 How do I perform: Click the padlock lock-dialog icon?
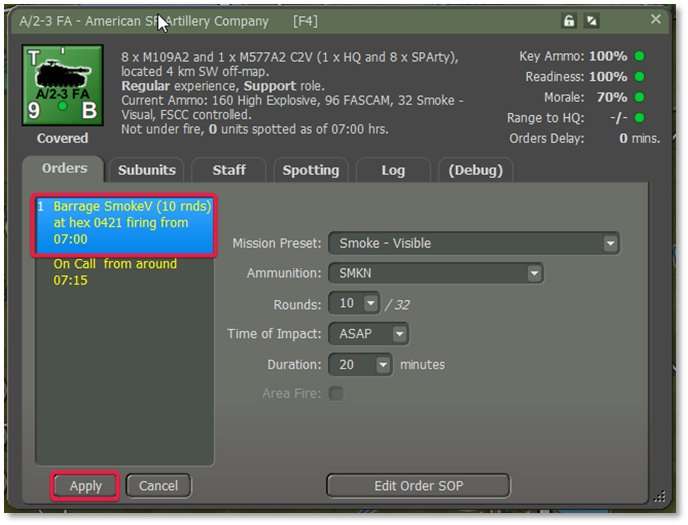click(569, 21)
